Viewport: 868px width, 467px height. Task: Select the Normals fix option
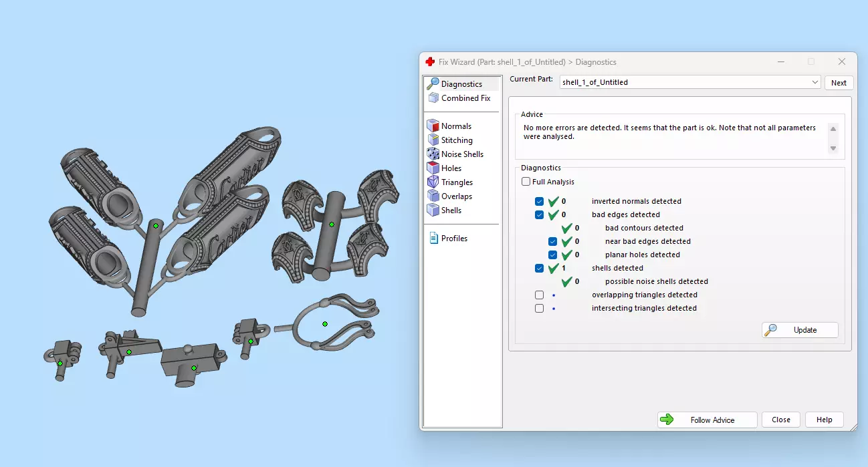click(450, 126)
